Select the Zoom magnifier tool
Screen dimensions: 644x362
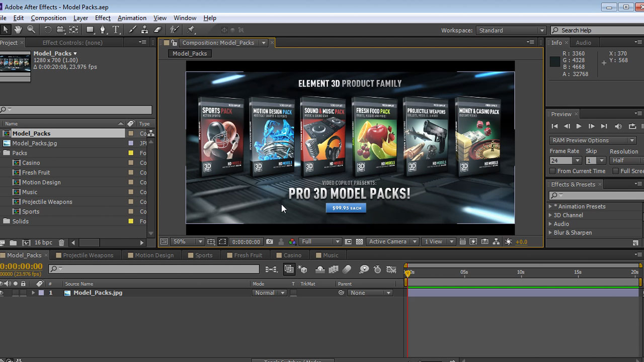(31, 30)
